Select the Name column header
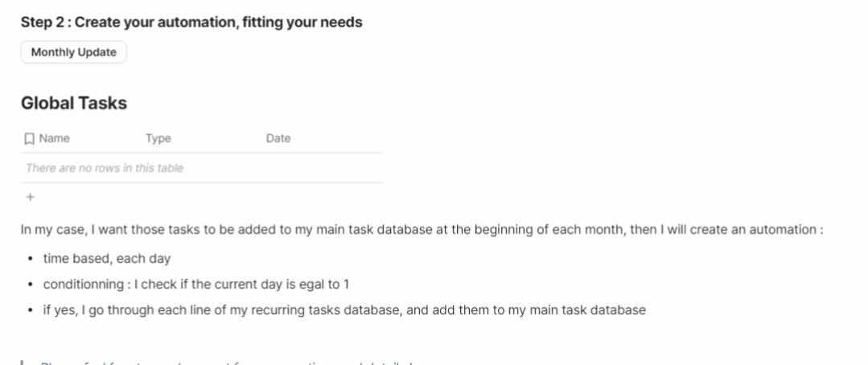This screenshot has width=868, height=365. pyautogui.click(x=54, y=138)
